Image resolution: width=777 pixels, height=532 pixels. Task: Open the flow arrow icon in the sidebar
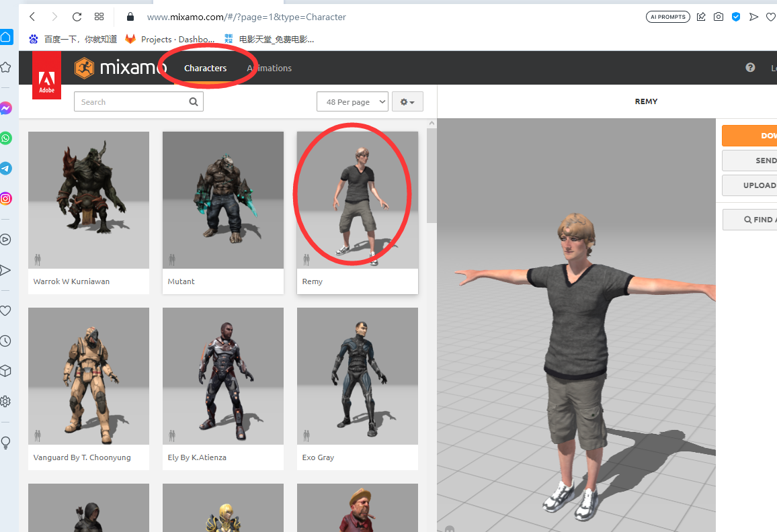[x=5, y=270]
